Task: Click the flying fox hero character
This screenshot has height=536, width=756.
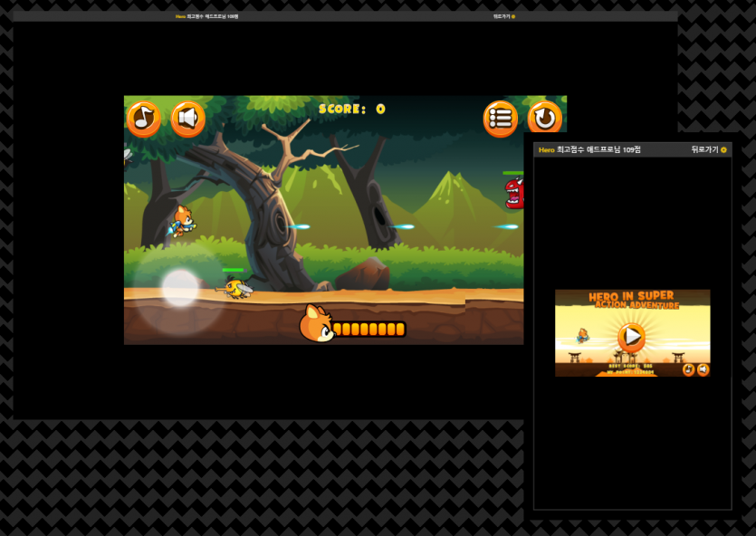Action: (182, 221)
